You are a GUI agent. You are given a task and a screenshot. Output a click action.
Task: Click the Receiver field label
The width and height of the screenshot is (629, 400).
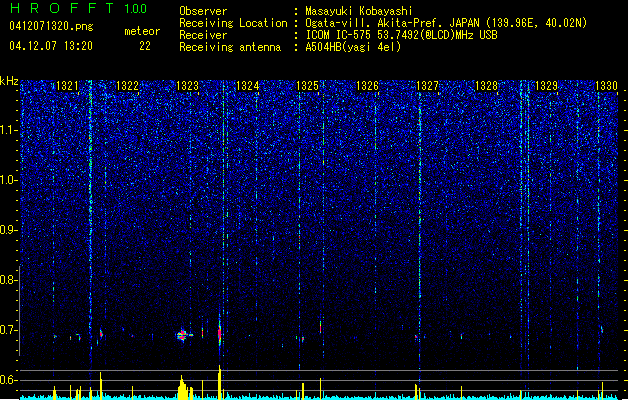pos(203,35)
